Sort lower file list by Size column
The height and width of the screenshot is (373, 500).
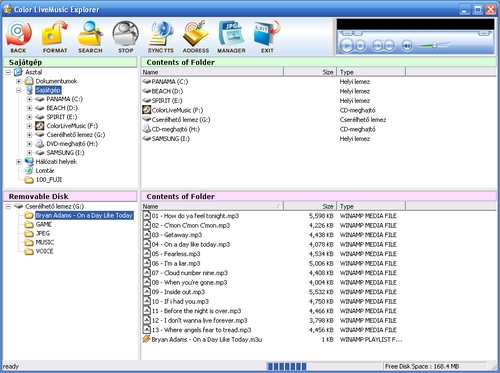click(x=310, y=206)
